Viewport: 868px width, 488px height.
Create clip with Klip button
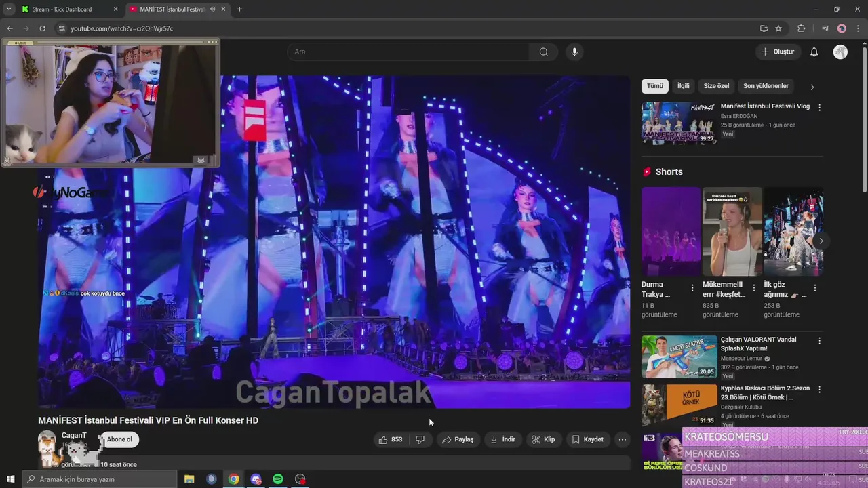(543, 439)
